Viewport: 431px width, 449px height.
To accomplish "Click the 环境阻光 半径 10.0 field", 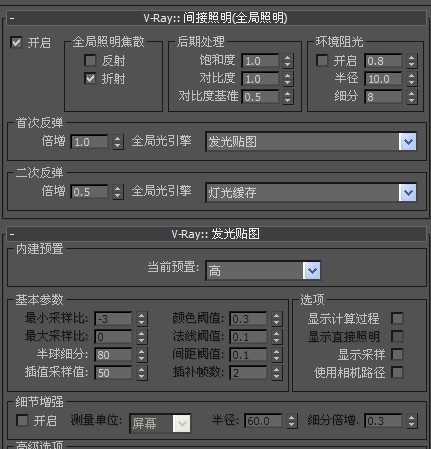I will [383, 79].
